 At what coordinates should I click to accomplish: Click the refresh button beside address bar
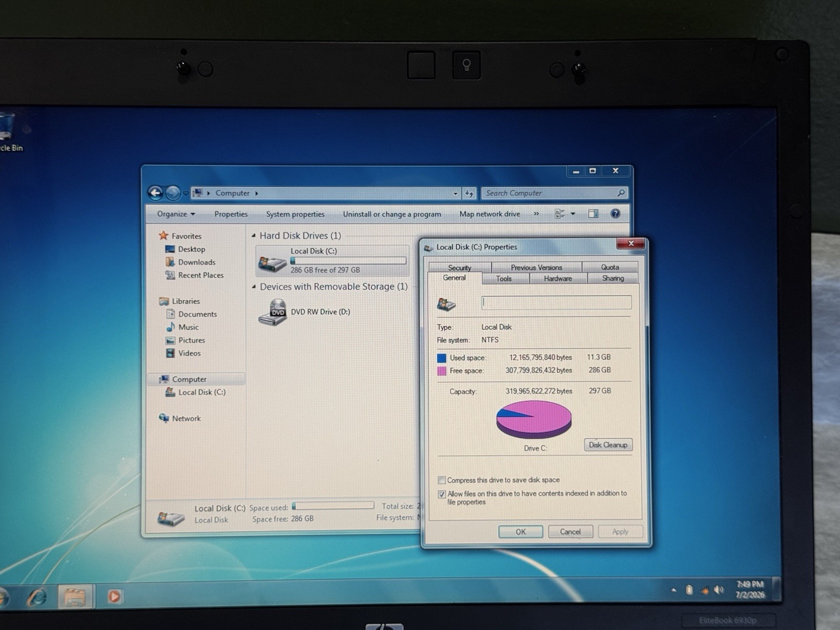pyautogui.click(x=469, y=193)
